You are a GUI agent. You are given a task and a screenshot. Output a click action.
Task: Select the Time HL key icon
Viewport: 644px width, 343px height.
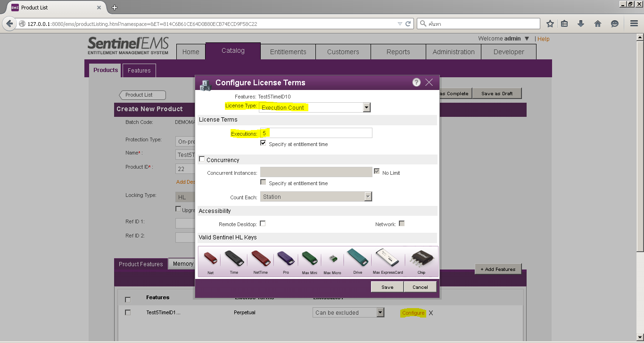pos(234,258)
